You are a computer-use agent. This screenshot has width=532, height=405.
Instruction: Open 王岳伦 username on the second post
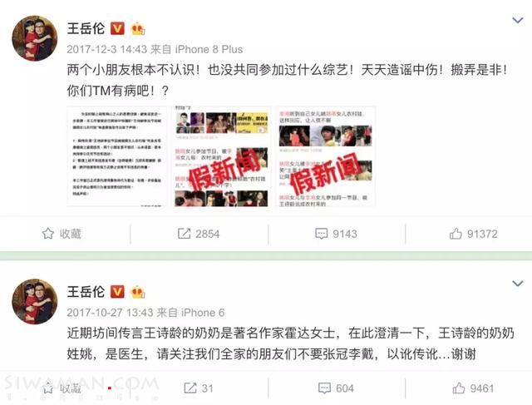point(86,292)
